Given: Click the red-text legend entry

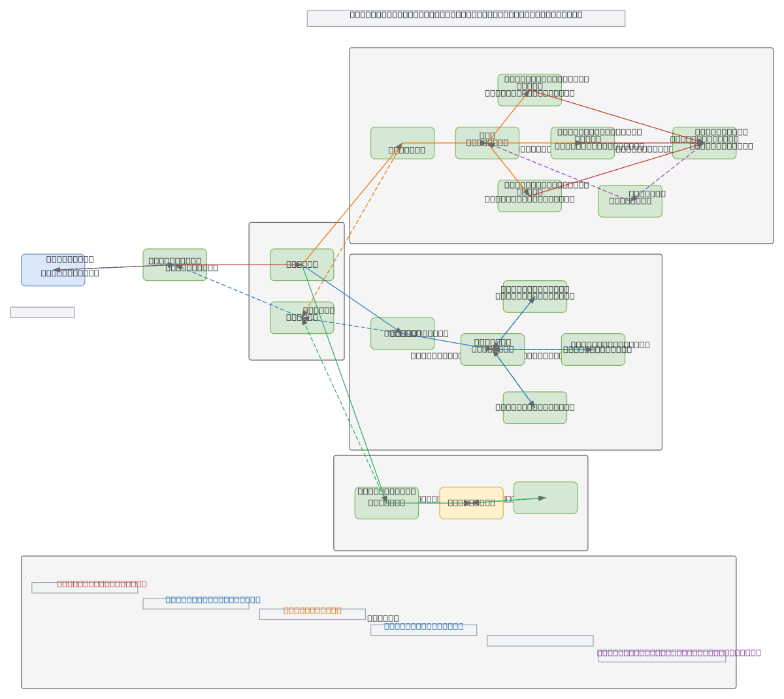Looking at the screenshot, I should [85, 588].
